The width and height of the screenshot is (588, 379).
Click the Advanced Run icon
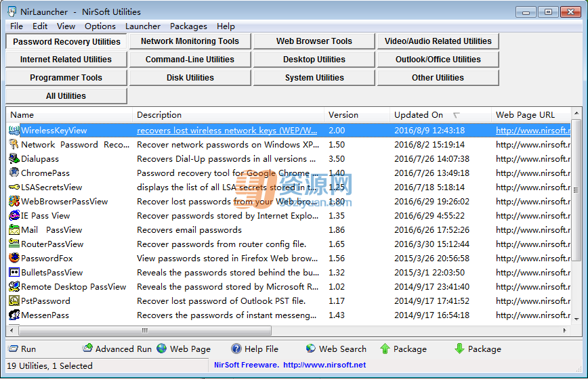87,349
